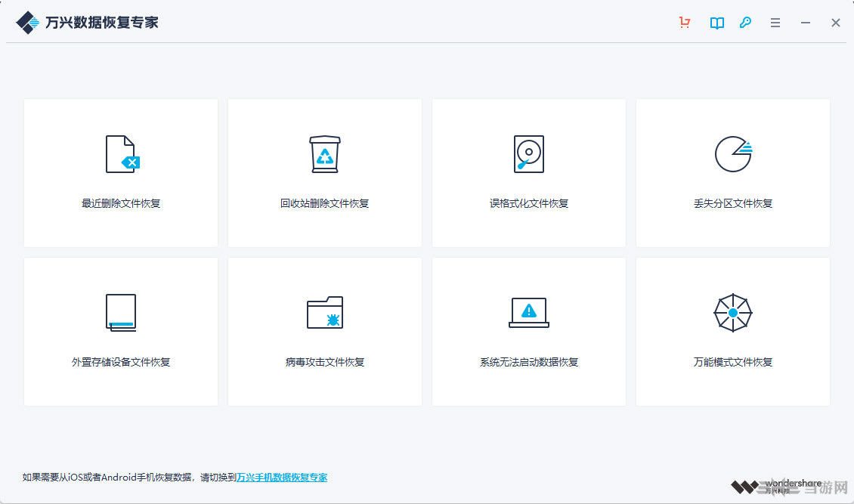Minimize the recovery application window
The width and height of the screenshot is (854, 504).
806,23
